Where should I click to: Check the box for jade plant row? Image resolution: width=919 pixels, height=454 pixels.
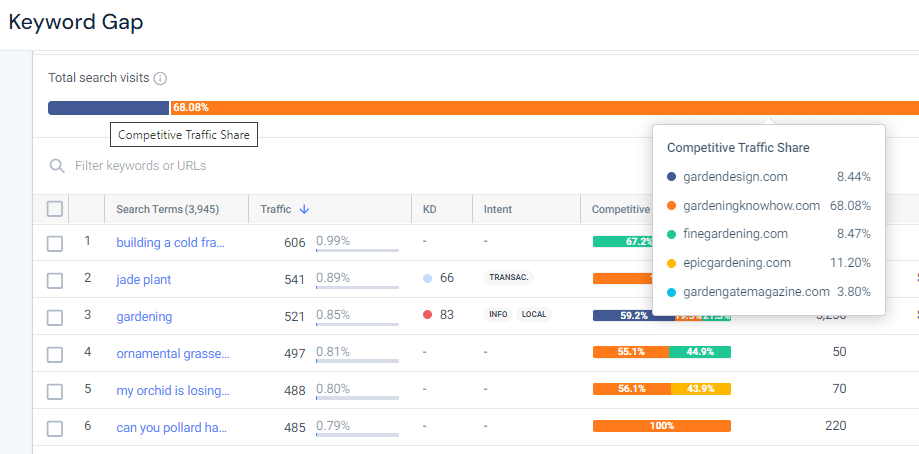click(x=55, y=281)
